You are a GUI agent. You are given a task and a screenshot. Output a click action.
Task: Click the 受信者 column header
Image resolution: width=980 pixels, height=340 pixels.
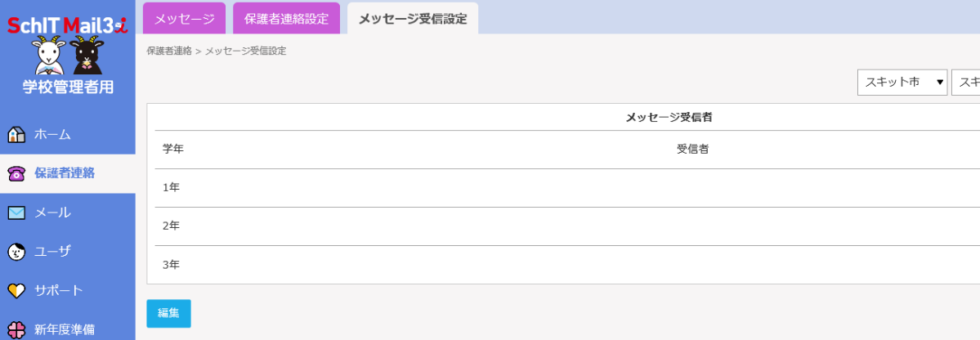[692, 150]
